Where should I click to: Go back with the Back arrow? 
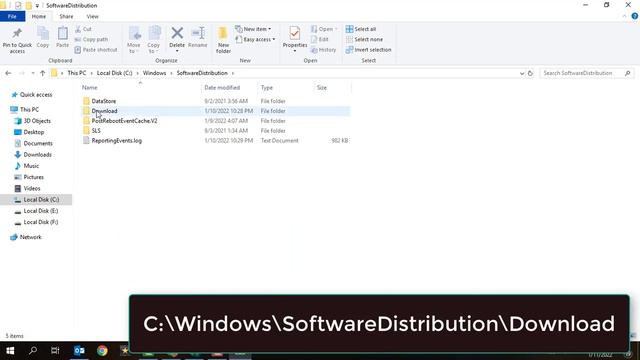[8, 73]
